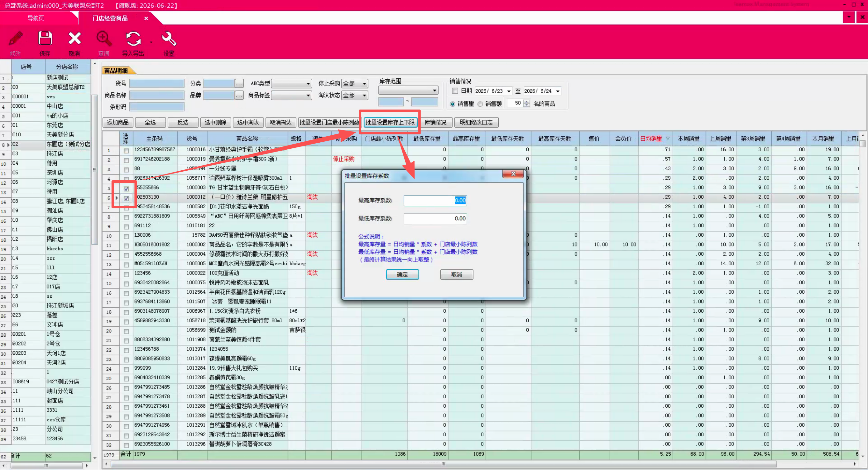Click the 取消 X toolbar icon
The image size is (868, 470).
click(x=75, y=39)
